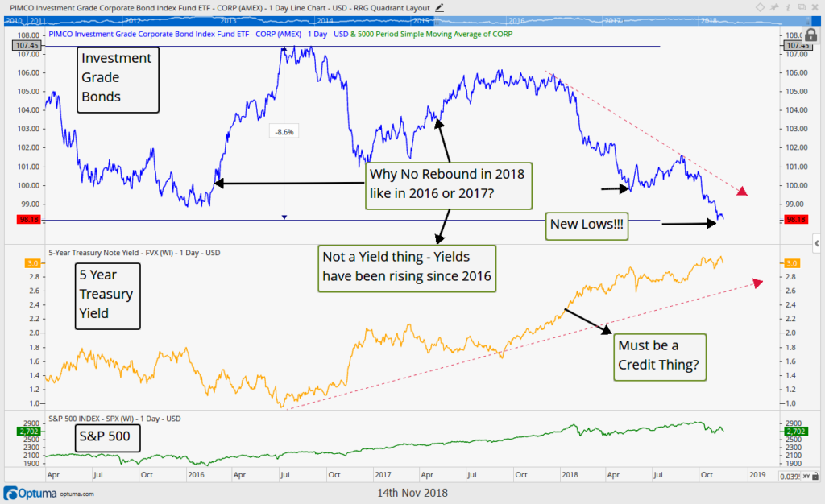Click the PIMCO CORP blue chart title label
The image size is (825, 504).
tap(198, 34)
